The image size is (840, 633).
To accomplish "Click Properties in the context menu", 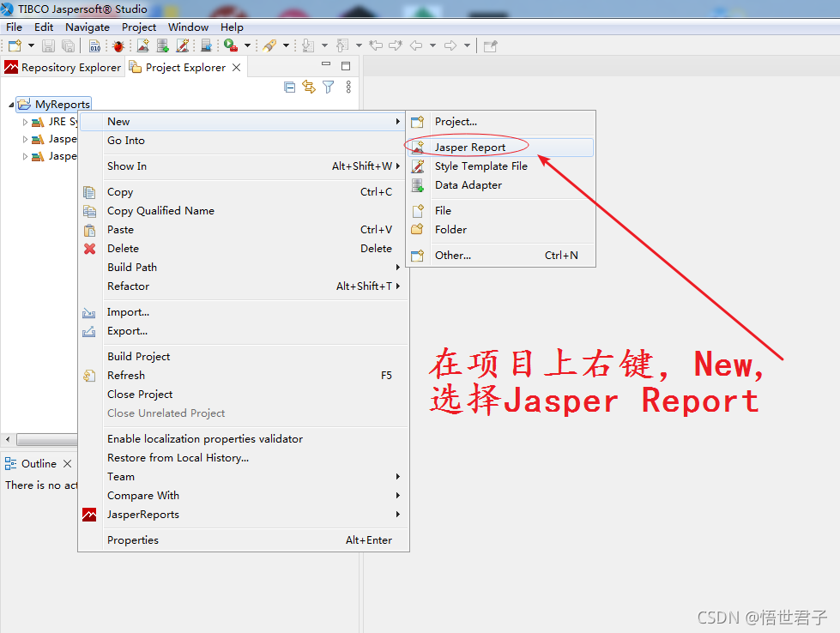I will 244,540.
